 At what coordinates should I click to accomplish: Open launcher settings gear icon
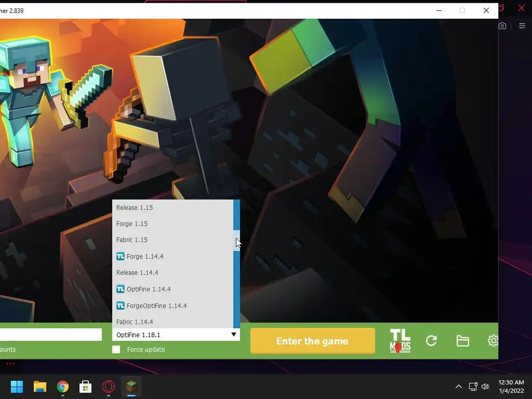click(x=493, y=341)
